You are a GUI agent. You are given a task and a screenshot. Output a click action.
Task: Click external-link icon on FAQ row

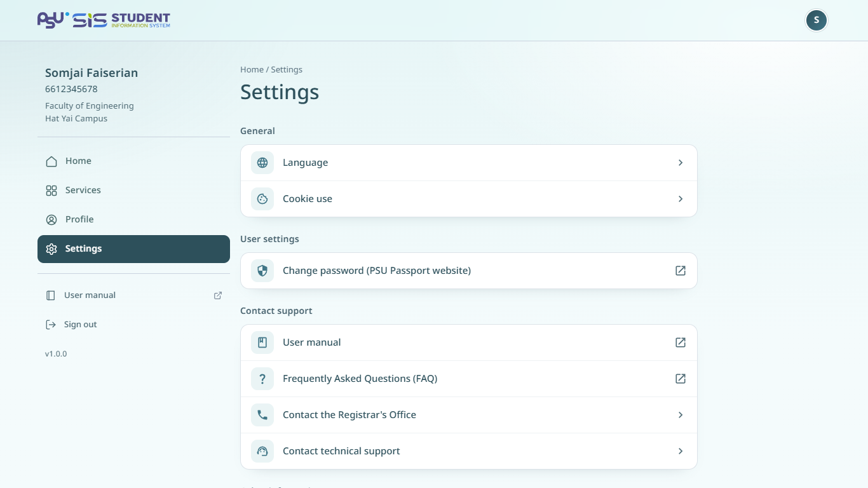[x=681, y=379]
